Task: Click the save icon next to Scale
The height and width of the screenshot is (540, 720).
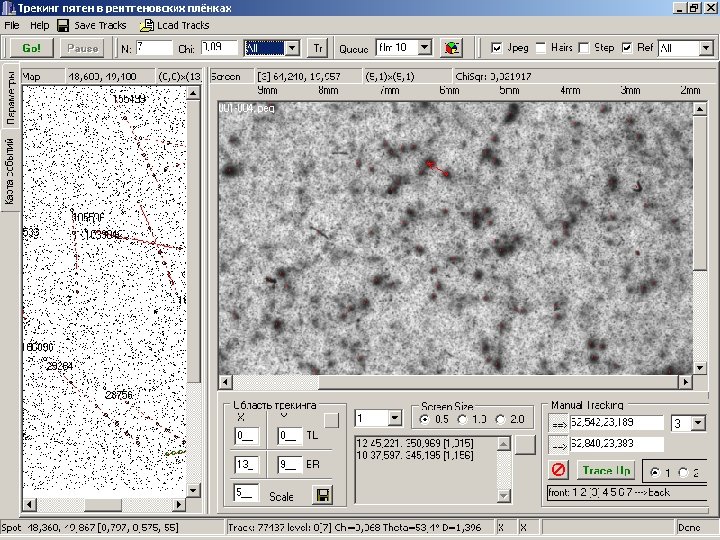Action: click(x=322, y=495)
